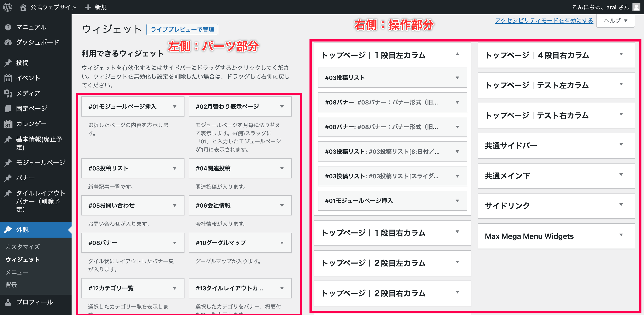Image resolution: width=644 pixels, height=315 pixels.
Task: Select the #01モジュールページ挿入 widget in 1段目左カラム
Action: pos(359,201)
